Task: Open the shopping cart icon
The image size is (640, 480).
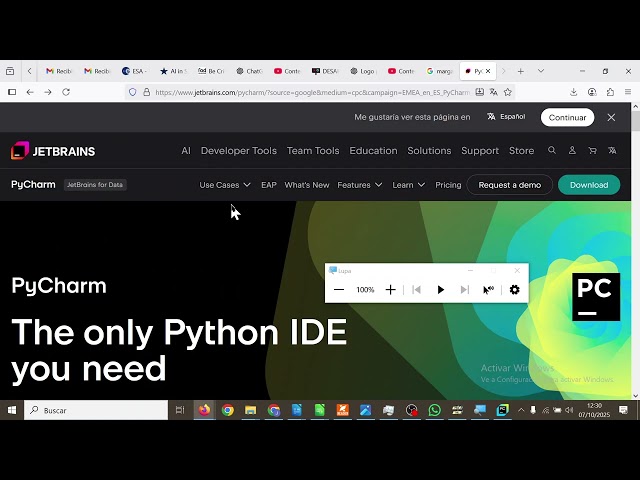Action: (x=592, y=151)
